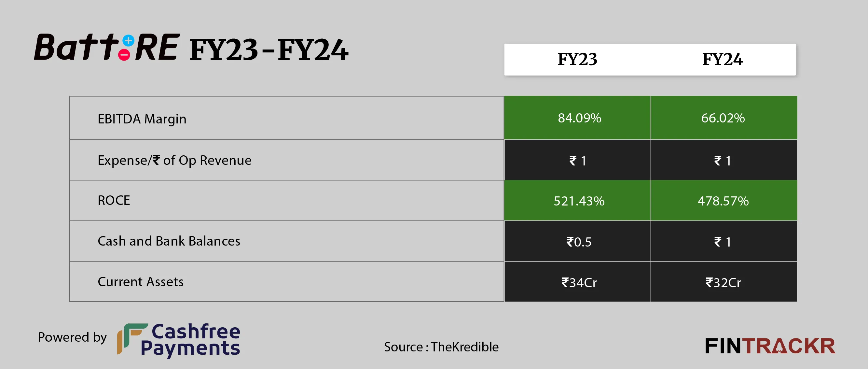Click the FY23 Cash and Bank value ₹0.5

579,242
